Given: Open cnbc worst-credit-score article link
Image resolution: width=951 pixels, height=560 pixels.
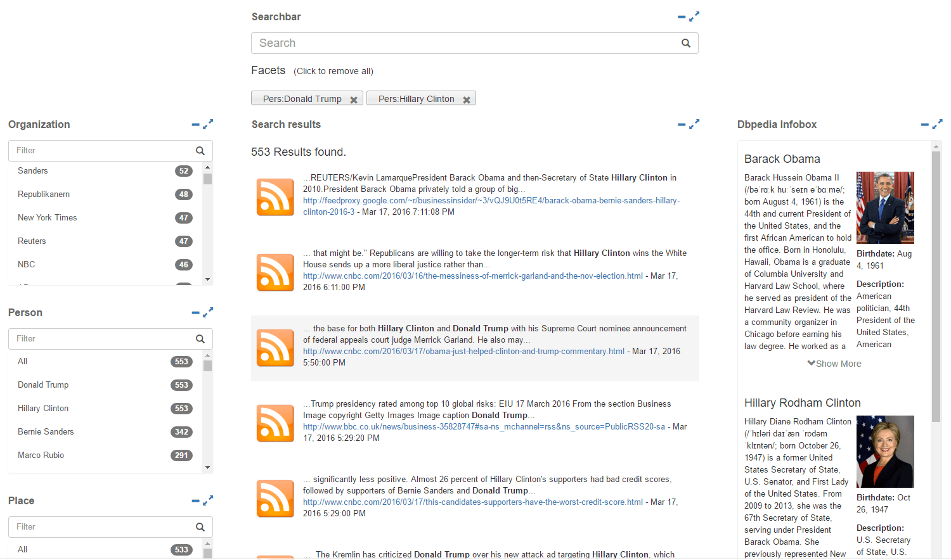Looking at the screenshot, I should click(473, 502).
